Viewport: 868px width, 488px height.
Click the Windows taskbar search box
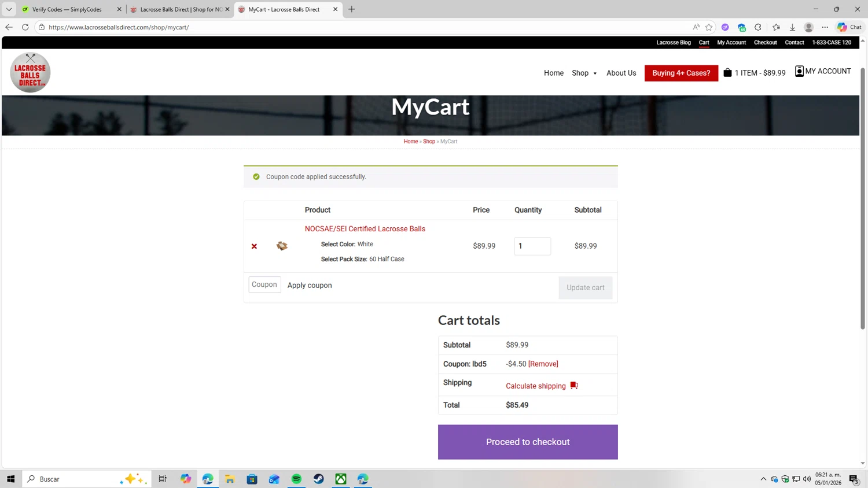tap(87, 479)
